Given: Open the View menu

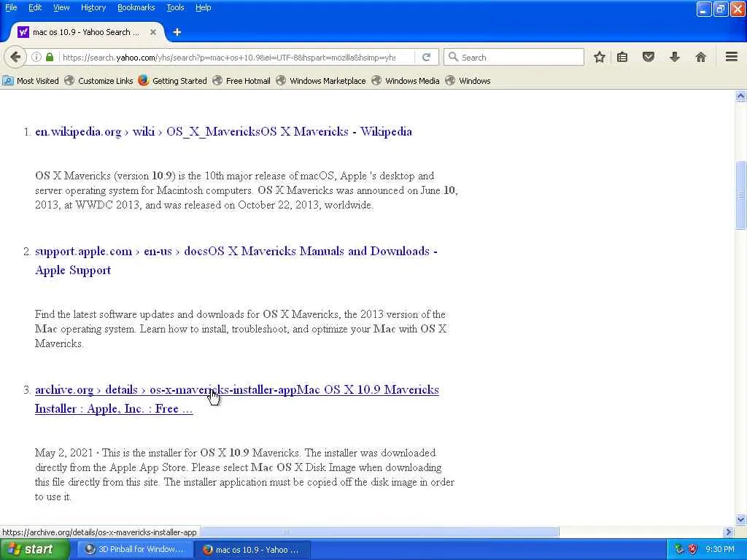Looking at the screenshot, I should point(61,7).
